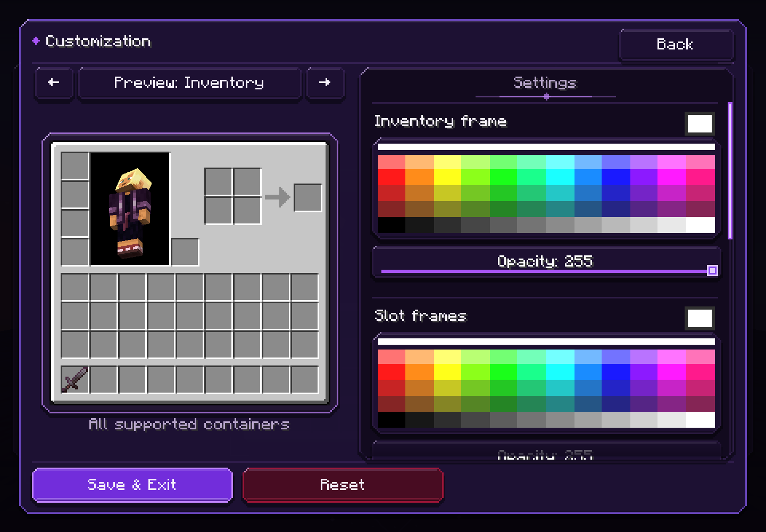Click the left arrow preview button
Image resolution: width=766 pixels, height=532 pixels.
point(54,82)
